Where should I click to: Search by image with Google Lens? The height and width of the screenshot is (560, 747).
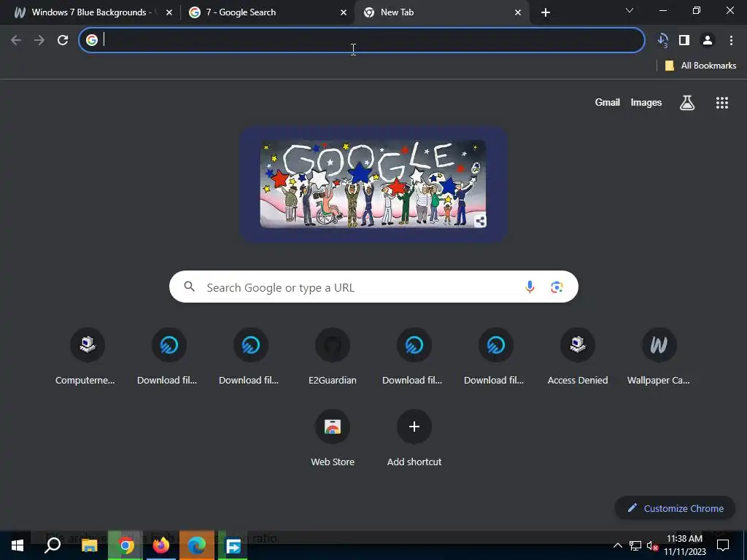click(x=557, y=287)
